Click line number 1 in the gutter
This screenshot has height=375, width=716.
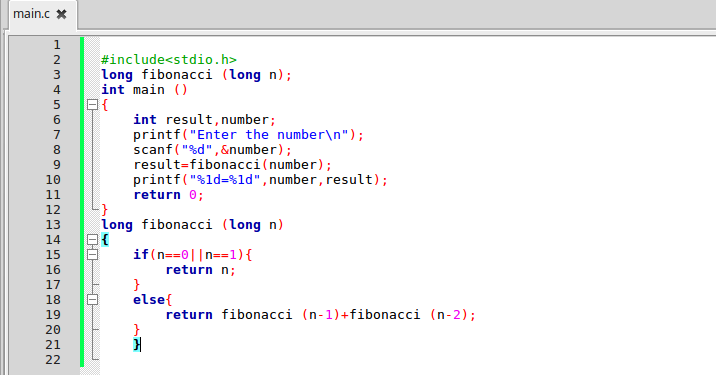[x=57, y=45]
